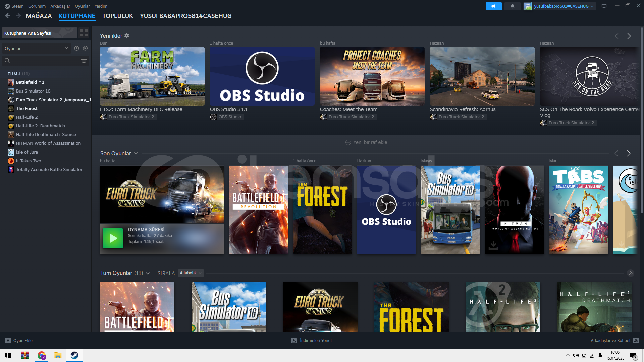Select the KÜTÜPHANE tab
The height and width of the screenshot is (362, 644).
(77, 16)
